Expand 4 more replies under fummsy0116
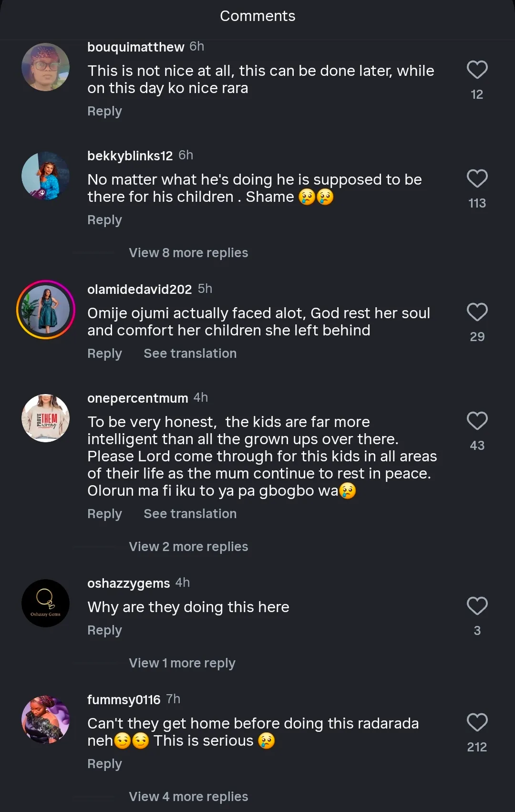The image size is (515, 812). click(188, 797)
